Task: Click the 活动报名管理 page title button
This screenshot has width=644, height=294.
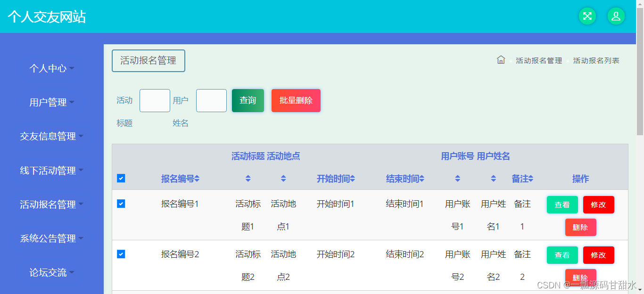Action: [x=149, y=61]
